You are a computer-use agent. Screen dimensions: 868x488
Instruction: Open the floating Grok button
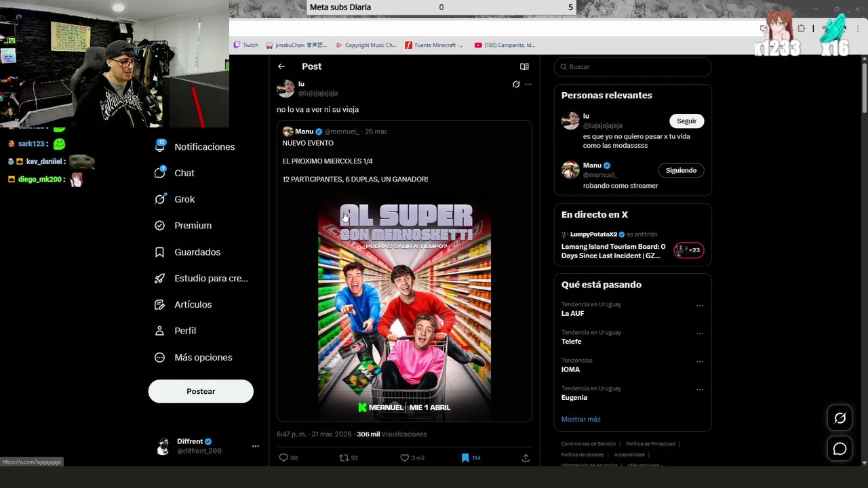840,418
